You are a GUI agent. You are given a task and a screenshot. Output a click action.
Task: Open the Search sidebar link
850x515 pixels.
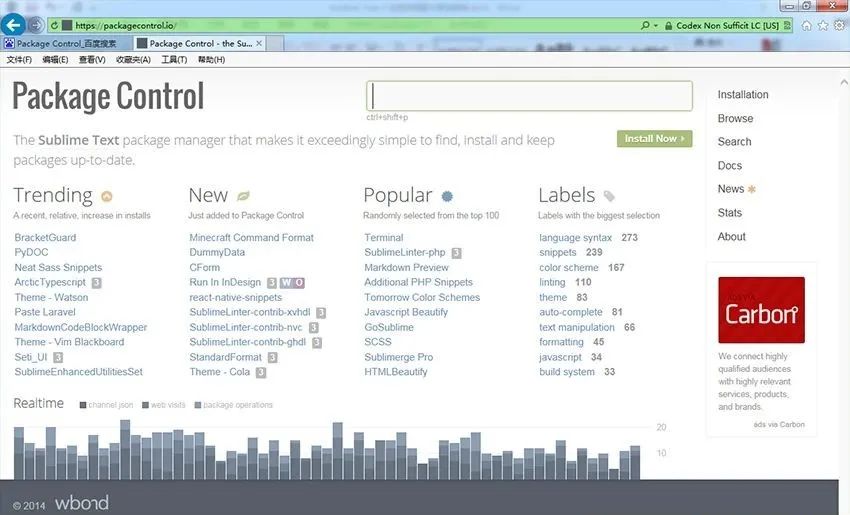pyautogui.click(x=734, y=141)
